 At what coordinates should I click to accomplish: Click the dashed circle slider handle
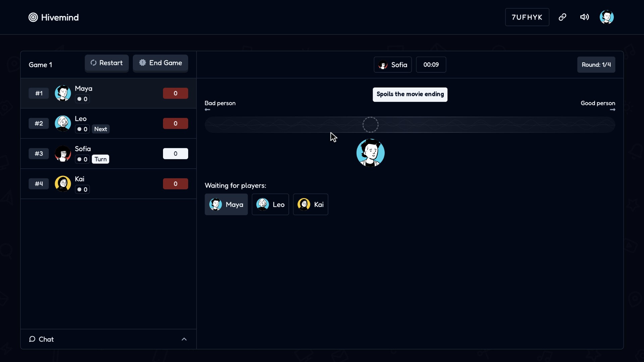click(x=371, y=125)
